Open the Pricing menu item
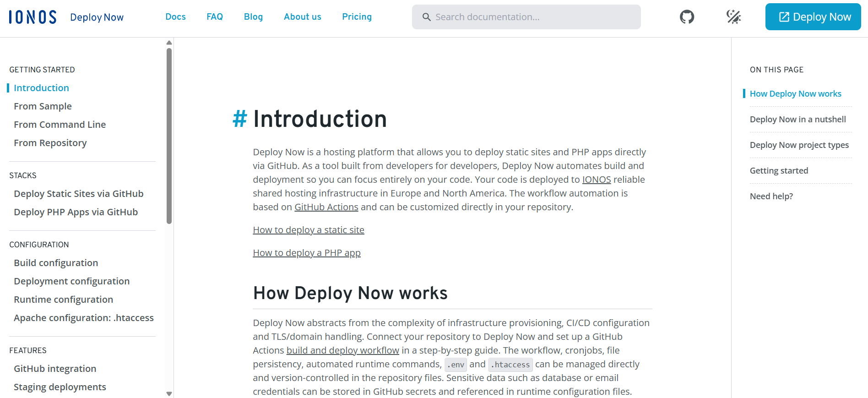Image resolution: width=868 pixels, height=398 pixels. click(x=357, y=17)
